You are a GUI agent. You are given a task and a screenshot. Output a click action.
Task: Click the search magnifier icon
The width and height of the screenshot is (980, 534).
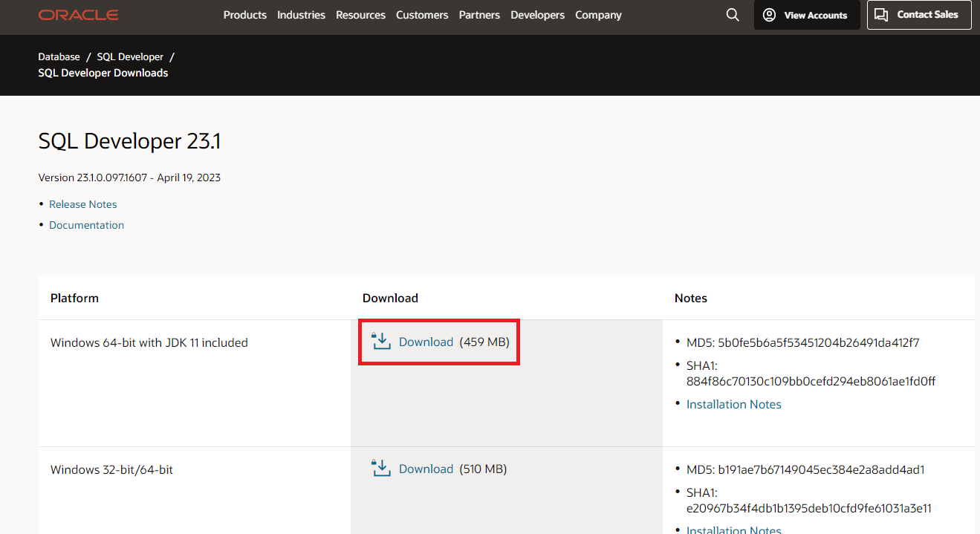pos(733,14)
